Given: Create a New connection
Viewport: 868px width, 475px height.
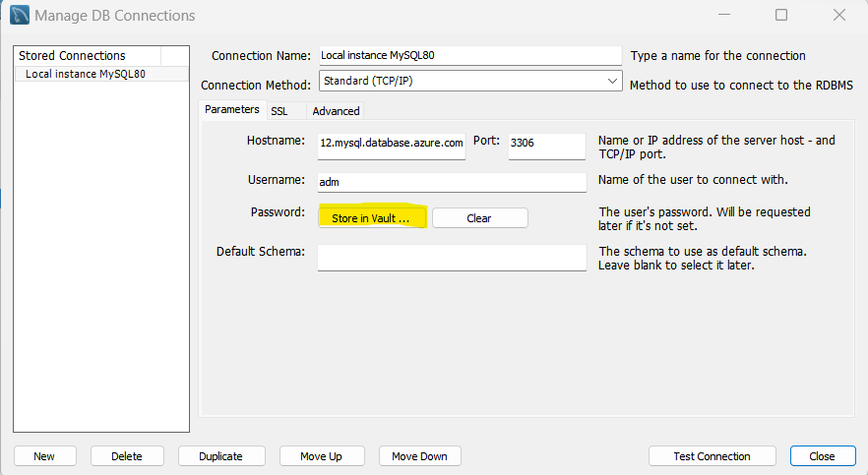Looking at the screenshot, I should coord(44,456).
